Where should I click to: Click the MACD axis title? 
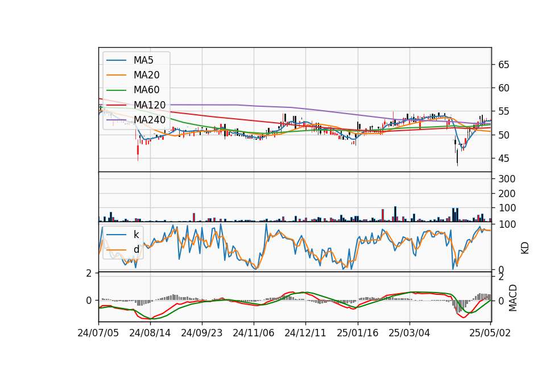point(512,298)
